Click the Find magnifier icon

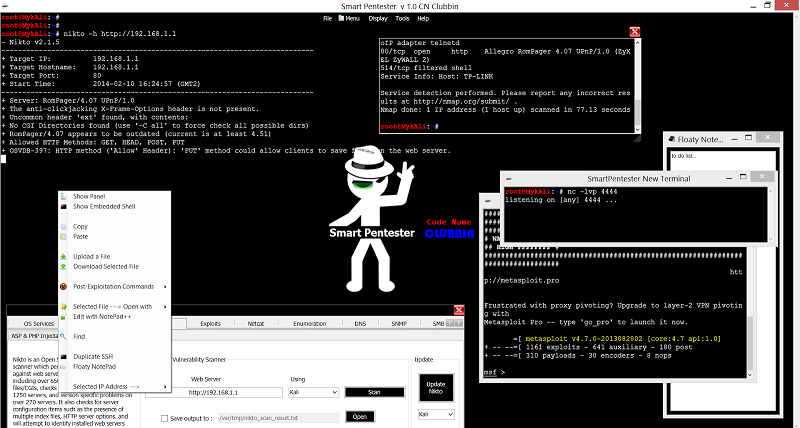pos(63,337)
